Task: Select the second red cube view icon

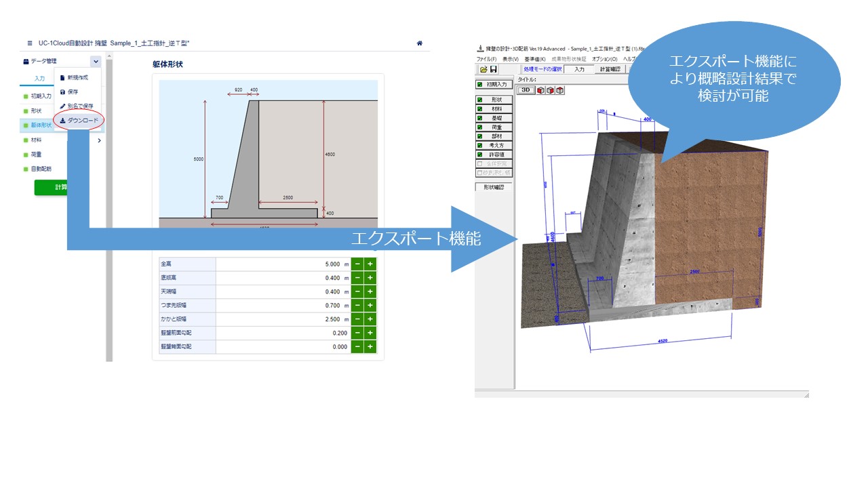Action: pyautogui.click(x=551, y=90)
